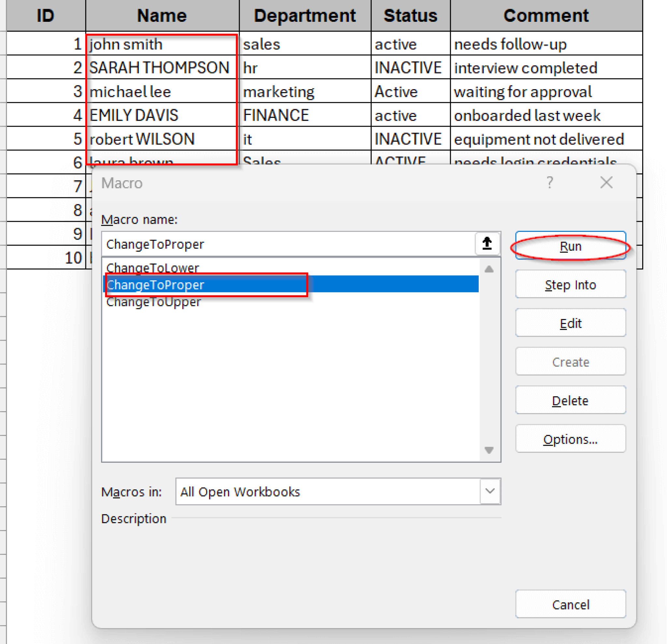
Task: Run the ChangeToProper macro
Action: point(570,246)
